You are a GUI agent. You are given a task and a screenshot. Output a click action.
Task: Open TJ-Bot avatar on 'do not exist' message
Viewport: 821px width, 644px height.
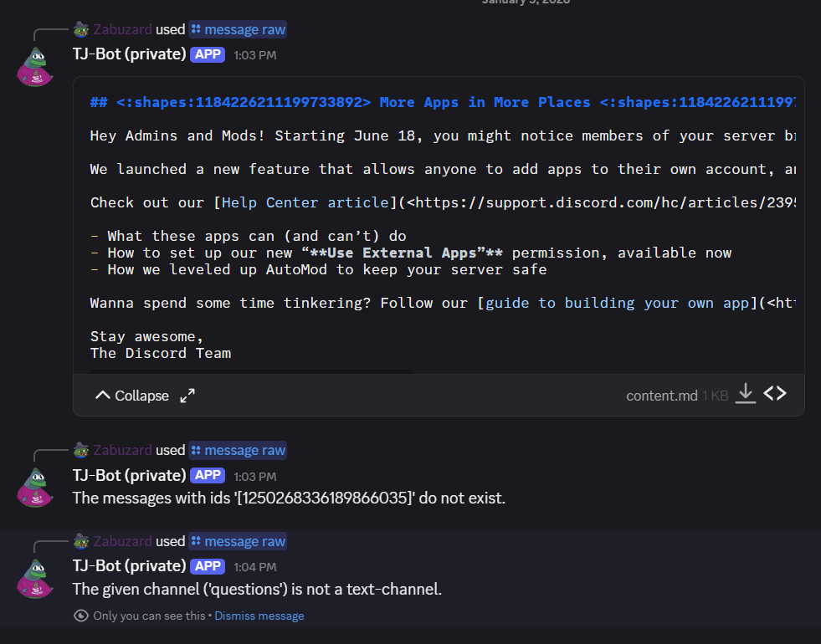tap(35, 488)
